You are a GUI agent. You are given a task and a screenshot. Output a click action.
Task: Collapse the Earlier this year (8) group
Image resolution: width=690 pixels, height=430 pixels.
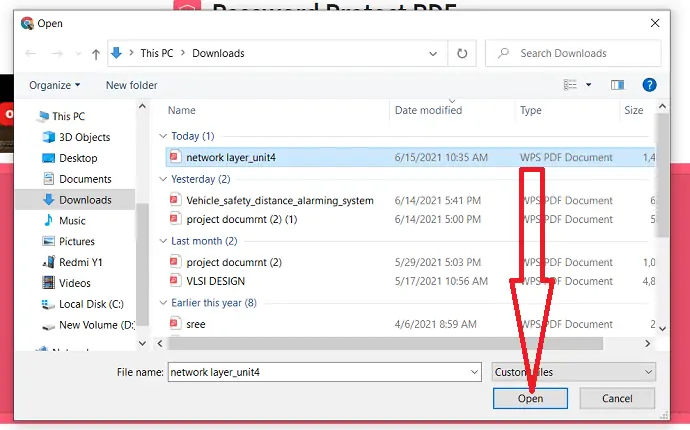163,303
